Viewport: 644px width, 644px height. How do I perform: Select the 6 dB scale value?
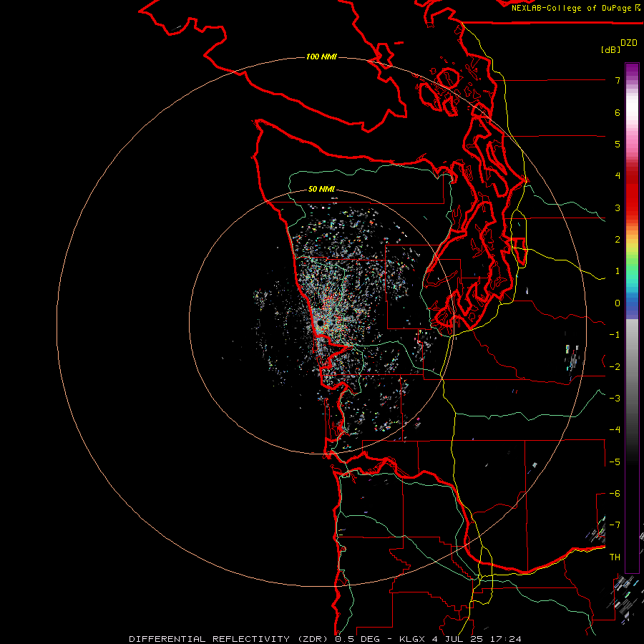coord(618,112)
